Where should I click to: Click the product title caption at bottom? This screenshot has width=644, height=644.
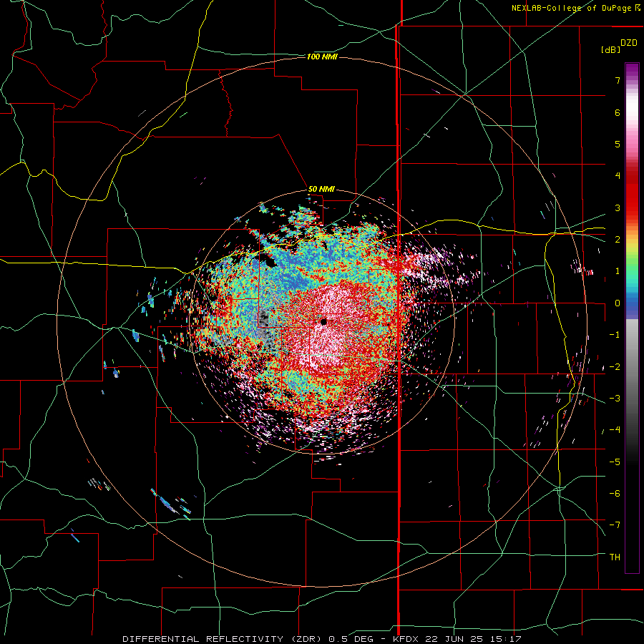click(x=322, y=639)
